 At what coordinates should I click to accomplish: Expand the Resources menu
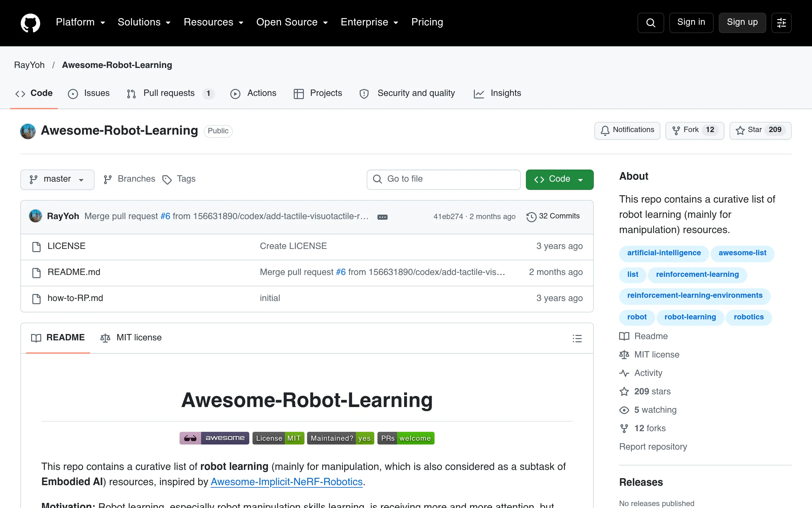[213, 22]
